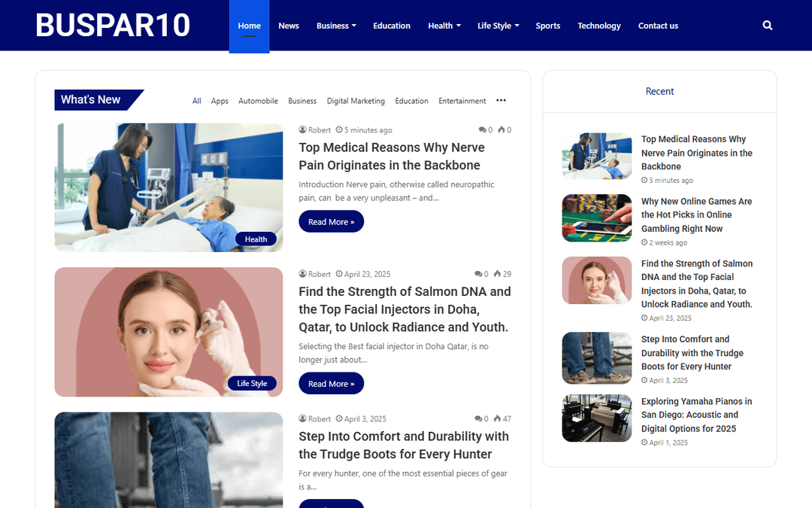Open sidebar 'Exploring Yamaha Pianos in San Diego' link
Image resolution: width=812 pixels, height=508 pixels.
(x=696, y=415)
